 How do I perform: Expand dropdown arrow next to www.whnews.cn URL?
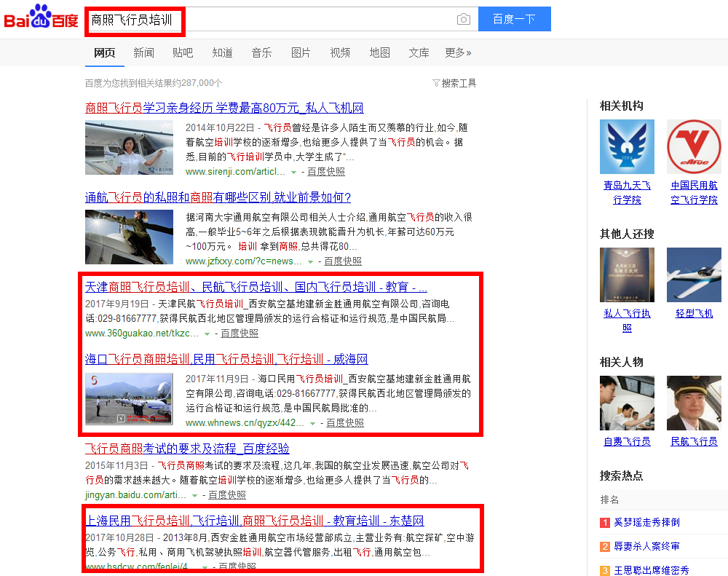coord(312,424)
